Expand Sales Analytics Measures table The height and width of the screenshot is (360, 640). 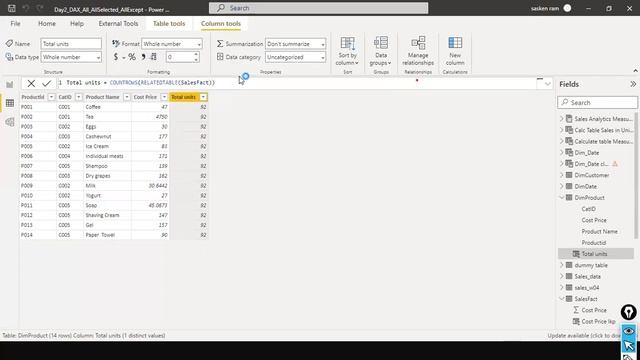[x=562, y=119]
